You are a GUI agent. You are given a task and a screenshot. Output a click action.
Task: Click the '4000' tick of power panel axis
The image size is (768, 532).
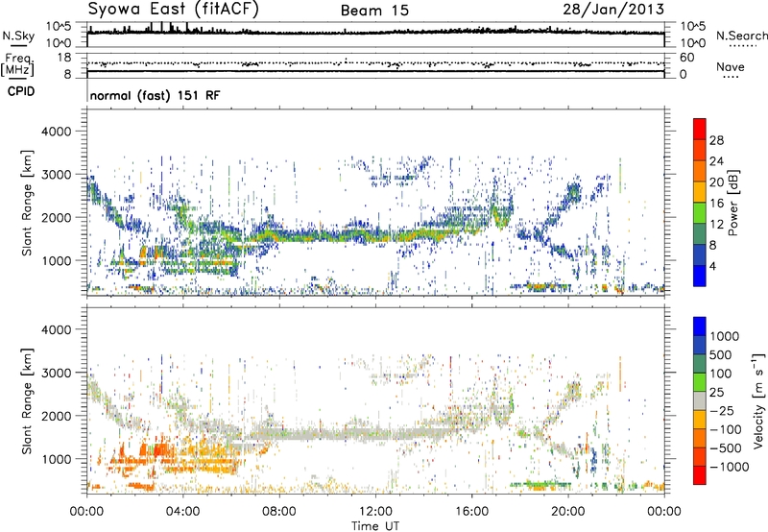point(56,132)
